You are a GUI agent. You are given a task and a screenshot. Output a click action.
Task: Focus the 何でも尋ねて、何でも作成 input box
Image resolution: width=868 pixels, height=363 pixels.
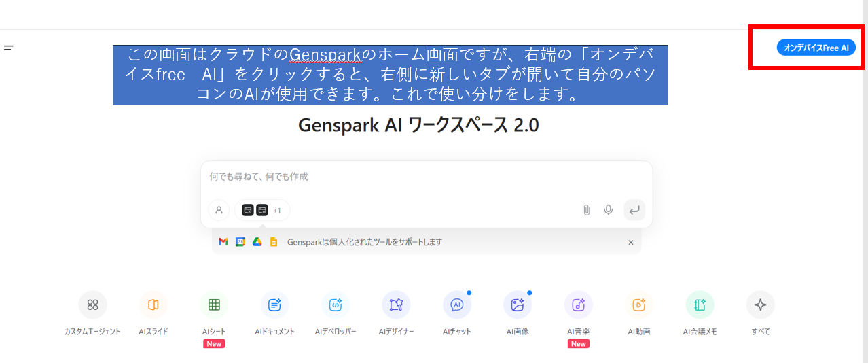427,177
